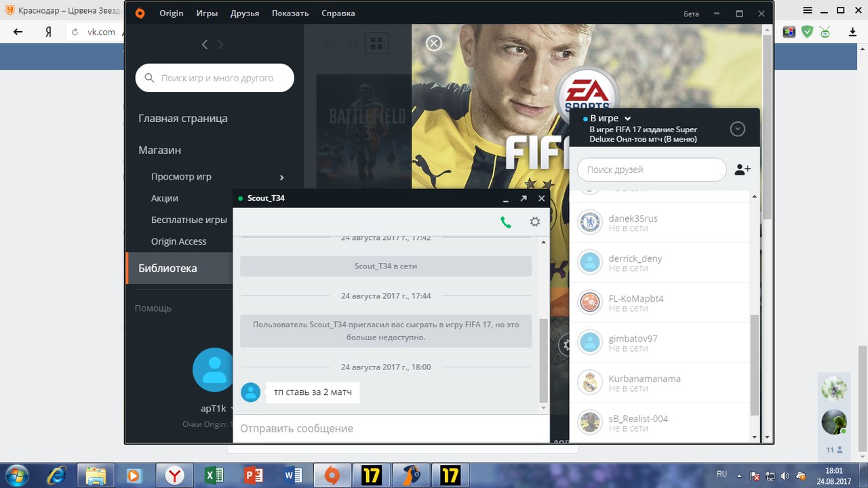Click the friends list scrollbar thumb
This screenshot has width=868, height=488.
point(755,365)
